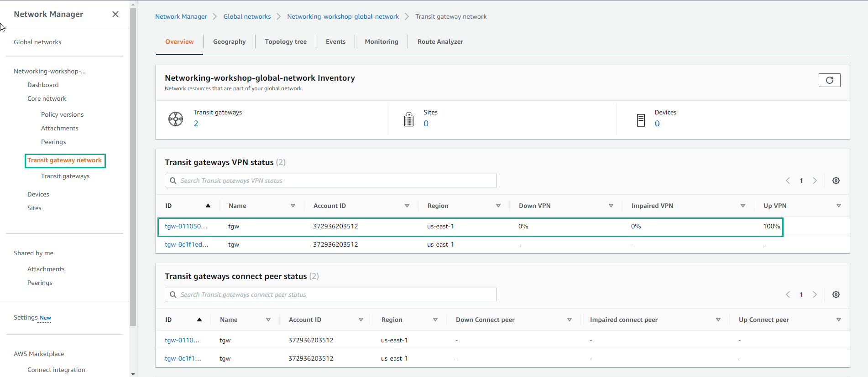
Task: Open Account ID filter in connect peer table
Action: pos(361,320)
